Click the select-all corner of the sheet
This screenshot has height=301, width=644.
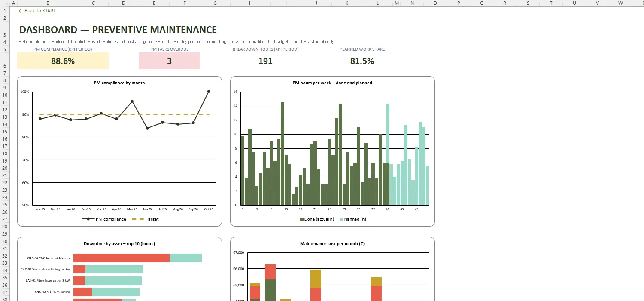coord(5,3)
